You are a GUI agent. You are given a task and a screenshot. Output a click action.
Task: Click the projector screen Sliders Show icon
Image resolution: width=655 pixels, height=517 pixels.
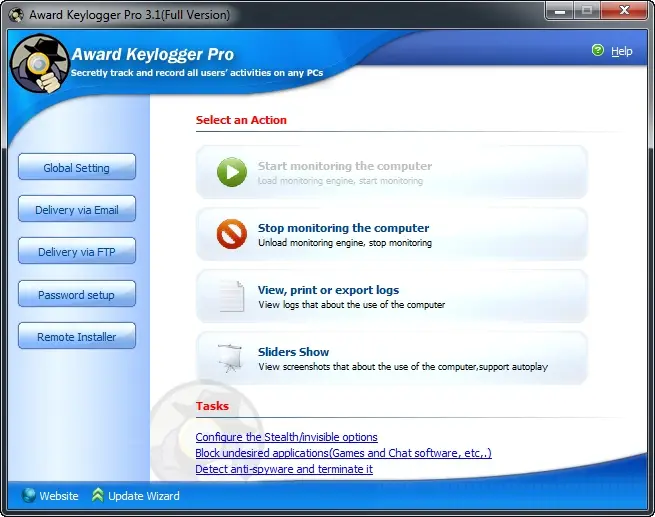[x=230, y=358]
